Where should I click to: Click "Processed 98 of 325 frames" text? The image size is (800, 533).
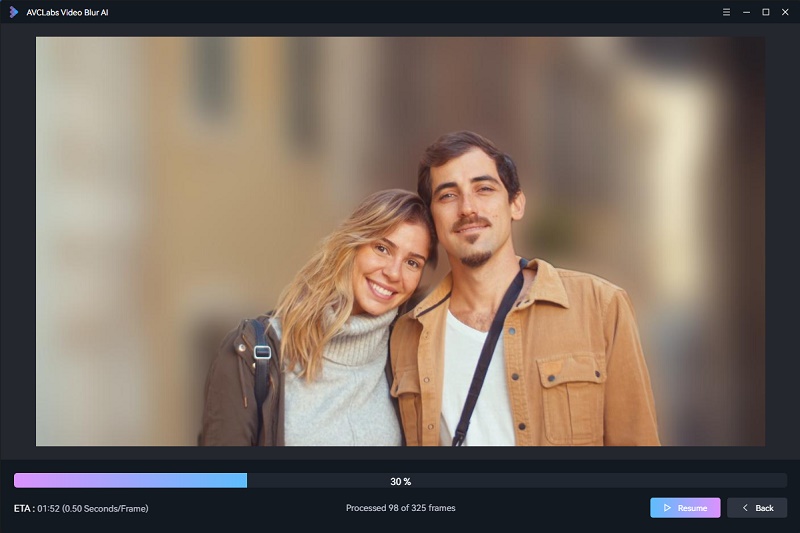[x=401, y=508]
